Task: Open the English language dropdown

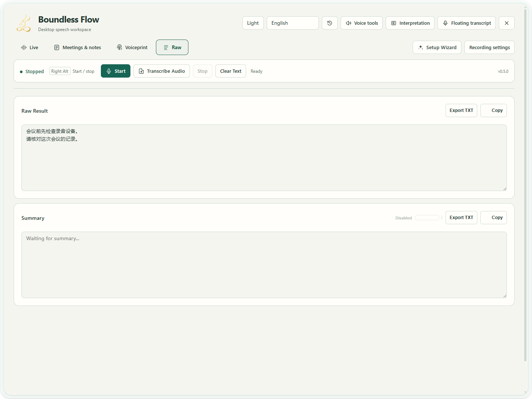Action: pos(293,23)
